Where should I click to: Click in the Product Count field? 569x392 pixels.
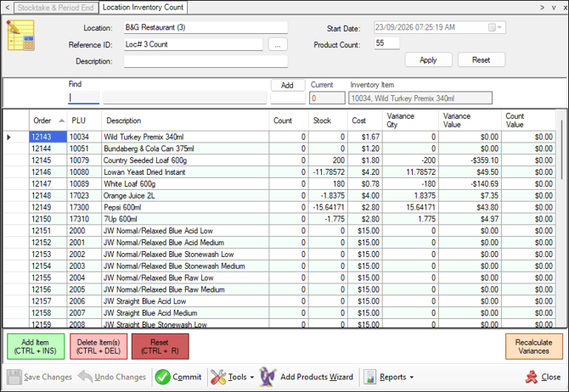click(x=386, y=43)
